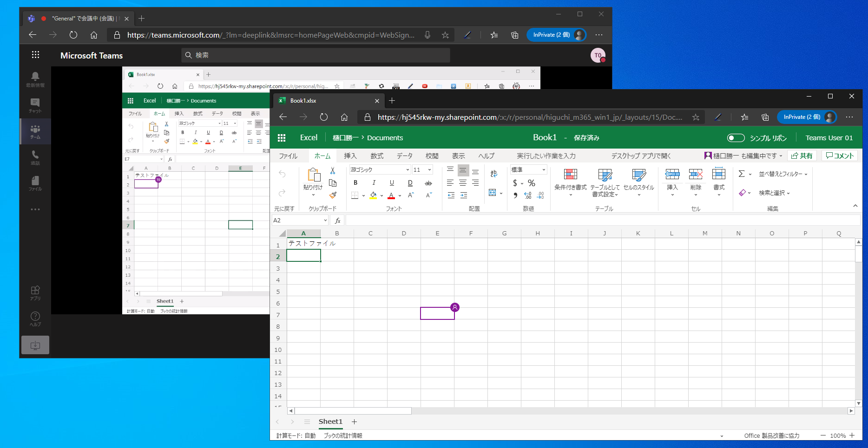Click the wrap text icon in 配置 group

click(x=493, y=174)
